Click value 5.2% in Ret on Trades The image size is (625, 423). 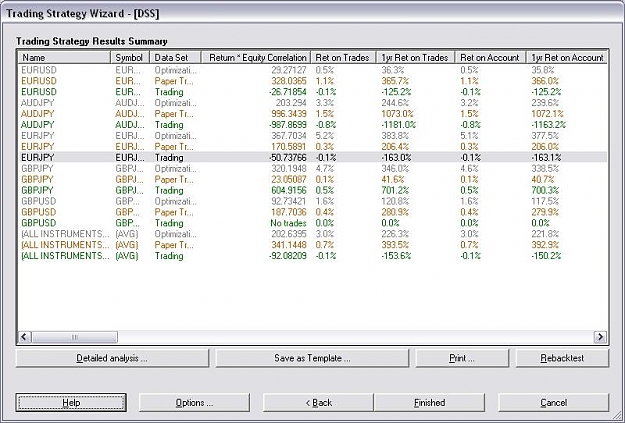[324, 136]
